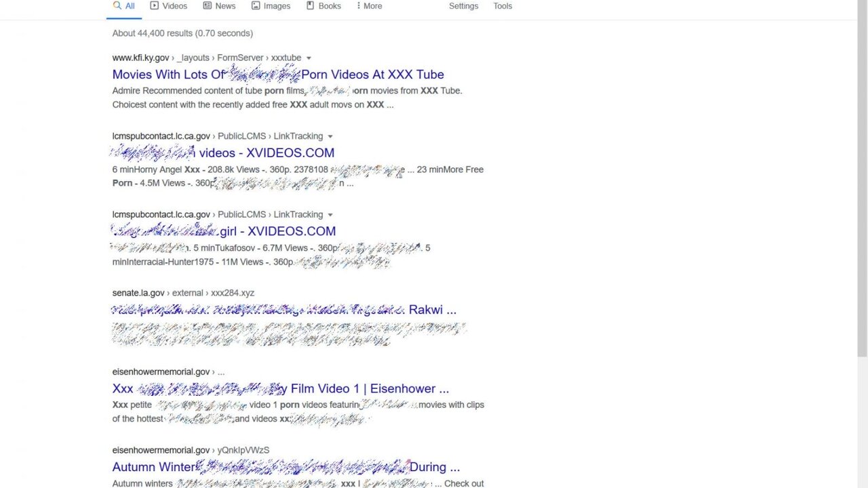Viewport: 868px width, 488px height.
Task: Click the 'eisenhowermemorial.gov › ...' breadcrumb
Action: pyautogui.click(x=168, y=371)
